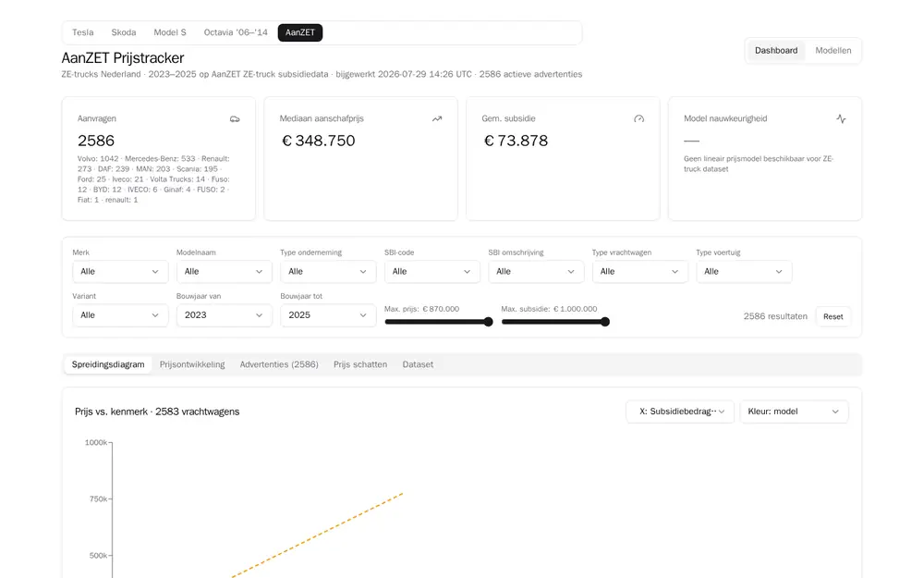Select the Octavia '06–'14 dataset tab
Screen dimensions: 924x578
pos(236,32)
